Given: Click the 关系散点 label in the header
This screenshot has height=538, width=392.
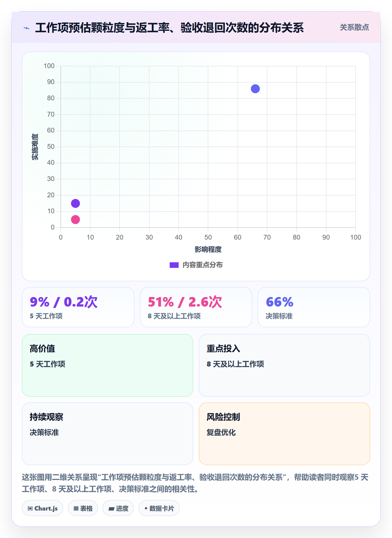Looking at the screenshot, I should click(354, 27).
